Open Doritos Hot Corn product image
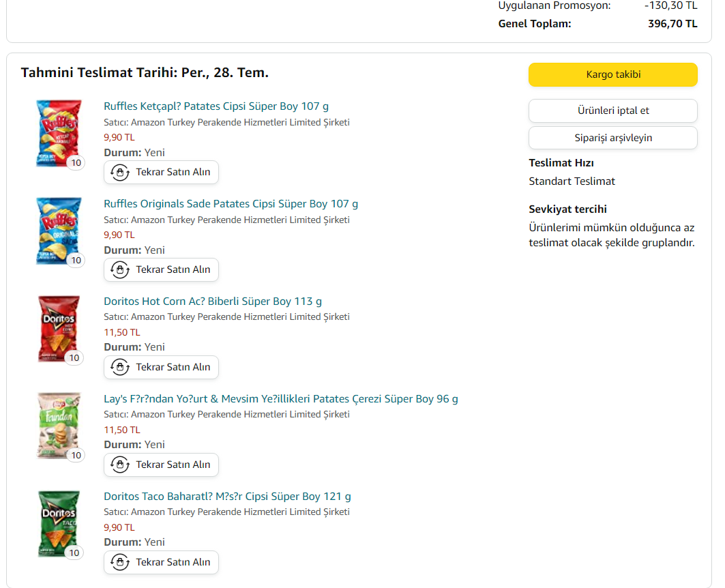 click(59, 328)
